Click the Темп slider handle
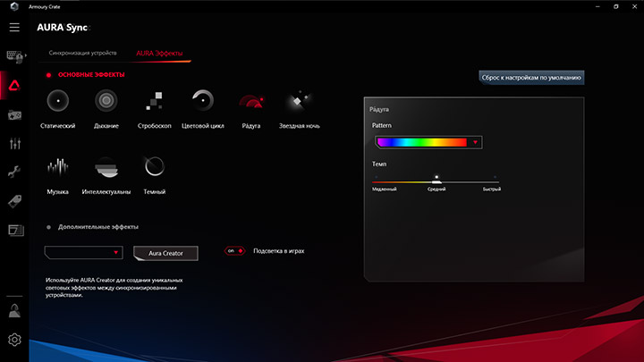Image resolution: width=644 pixels, height=362 pixels. point(436,180)
